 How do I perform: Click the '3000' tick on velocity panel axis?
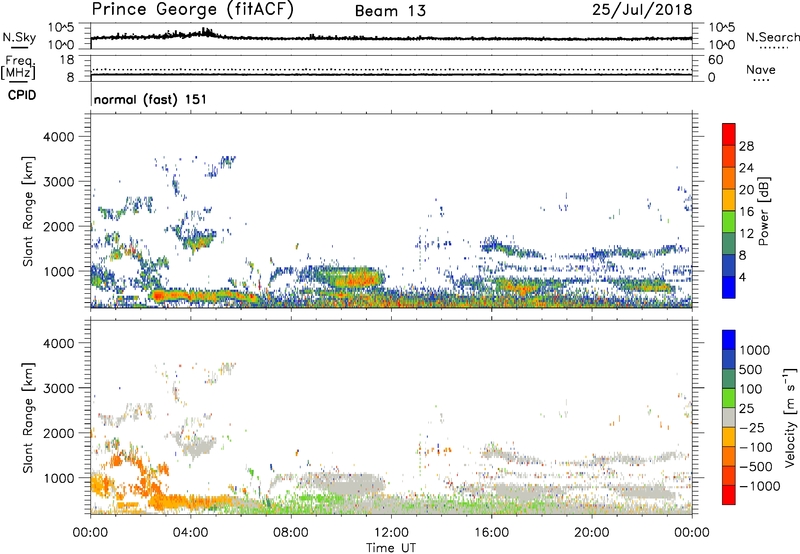tap(58, 388)
